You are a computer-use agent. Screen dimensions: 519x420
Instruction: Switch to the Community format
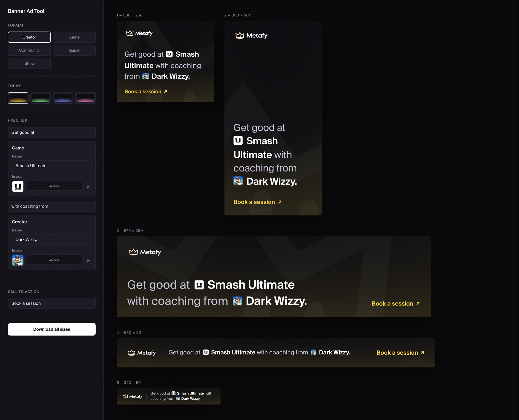(29, 50)
